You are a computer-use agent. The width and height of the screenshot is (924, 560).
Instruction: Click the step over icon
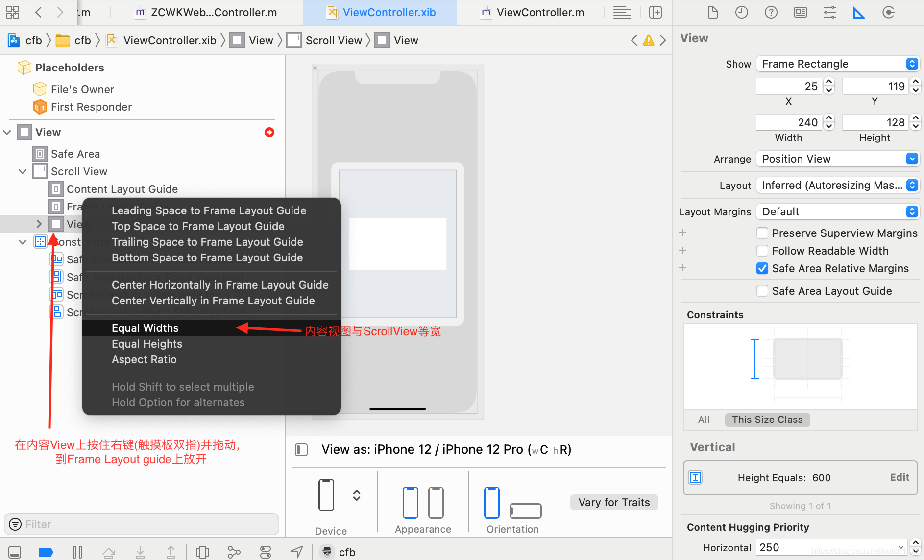pyautogui.click(x=109, y=552)
